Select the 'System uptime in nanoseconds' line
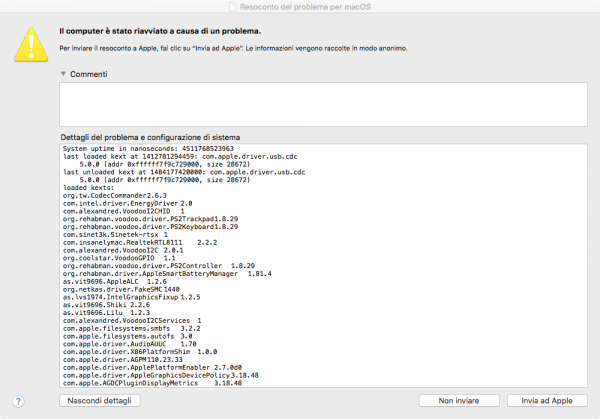Screen dimensions: 600x419 (148, 148)
